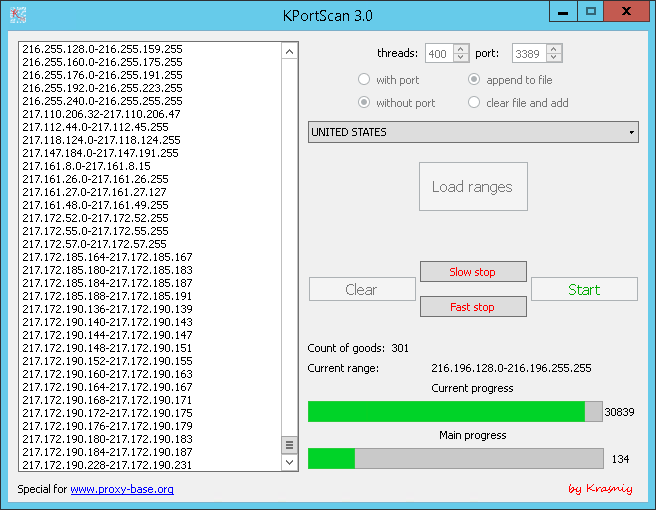Screen dimensions: 657x510
Task: Select range 216.255.176.0-216.255.191.255
Action: [102, 75]
